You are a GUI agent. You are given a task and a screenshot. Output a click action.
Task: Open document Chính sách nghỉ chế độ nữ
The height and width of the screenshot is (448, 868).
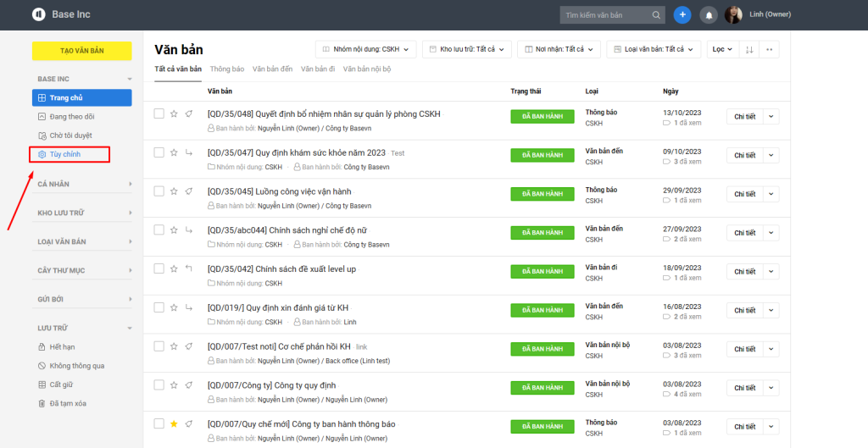click(x=287, y=230)
